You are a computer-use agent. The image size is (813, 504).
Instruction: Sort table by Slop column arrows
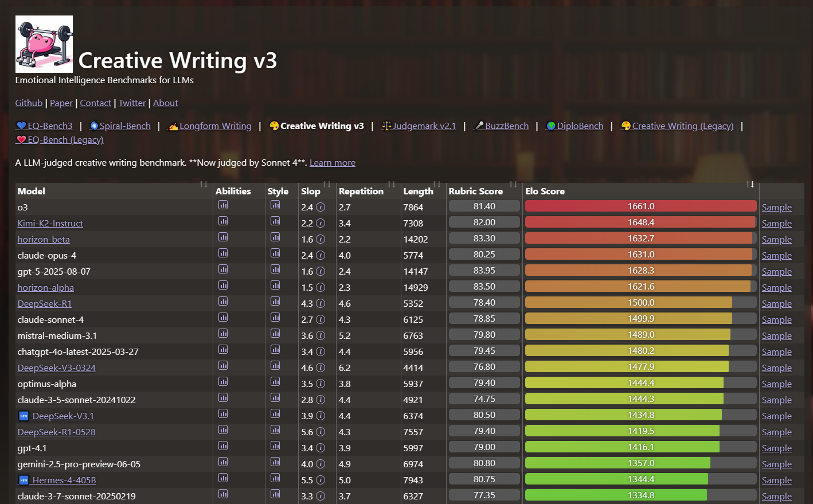pos(327,184)
